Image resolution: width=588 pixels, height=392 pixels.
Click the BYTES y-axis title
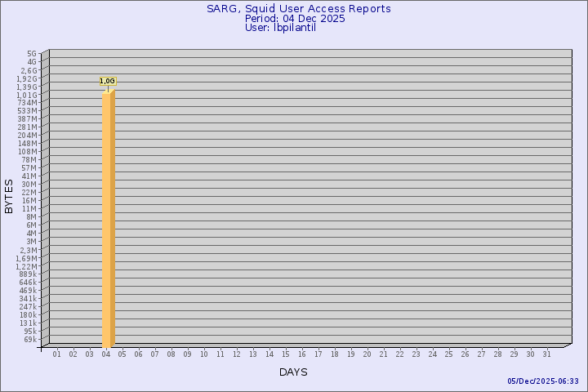point(9,196)
